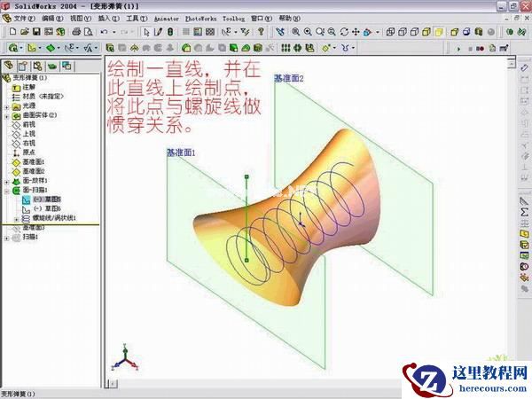532x399 pixels.
Task: Click the Mirror feature icon
Action: pos(309,48)
